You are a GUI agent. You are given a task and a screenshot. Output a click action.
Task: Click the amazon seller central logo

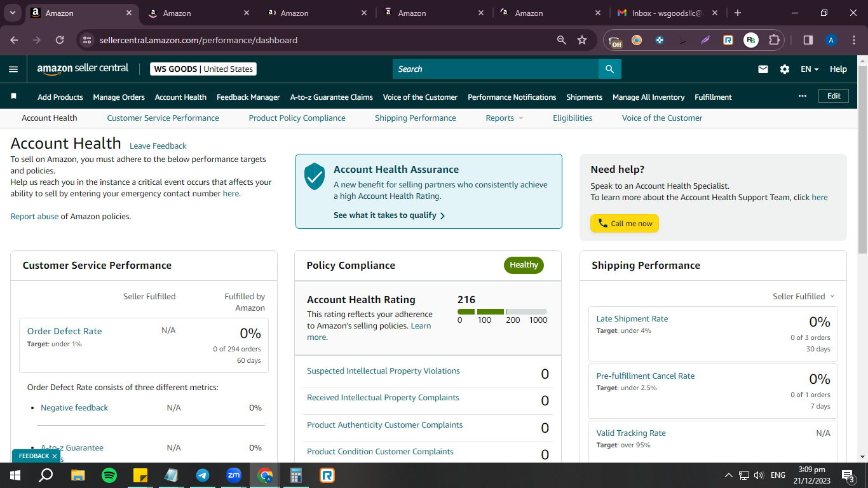[x=83, y=69]
